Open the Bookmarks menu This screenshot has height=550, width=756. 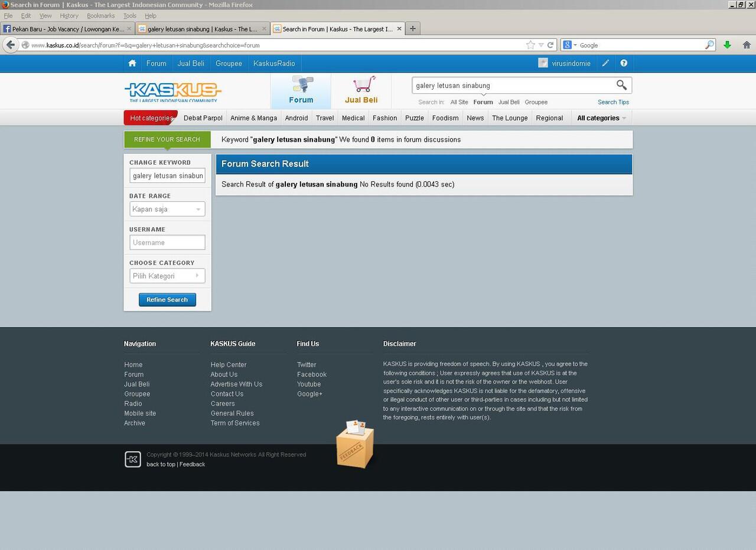coord(101,16)
